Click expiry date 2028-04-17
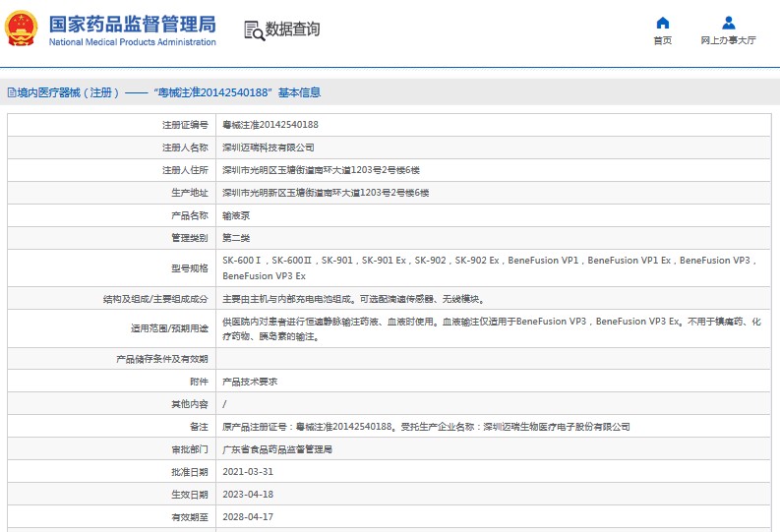This screenshot has width=780, height=532. tap(248, 517)
